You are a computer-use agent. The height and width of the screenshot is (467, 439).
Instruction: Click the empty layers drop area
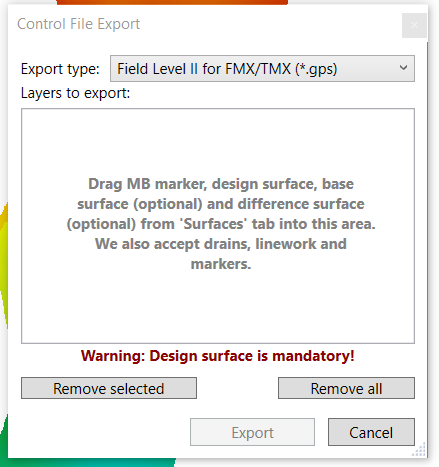pos(218,226)
